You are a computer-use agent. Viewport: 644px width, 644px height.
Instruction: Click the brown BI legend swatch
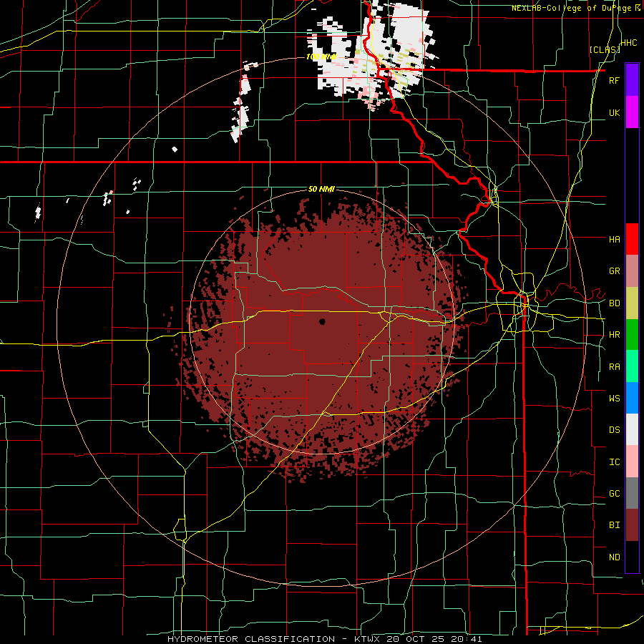[x=632, y=525]
